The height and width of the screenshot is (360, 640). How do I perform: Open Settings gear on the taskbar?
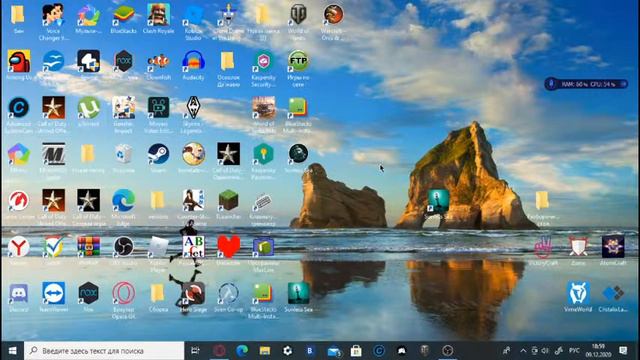(x=288, y=351)
